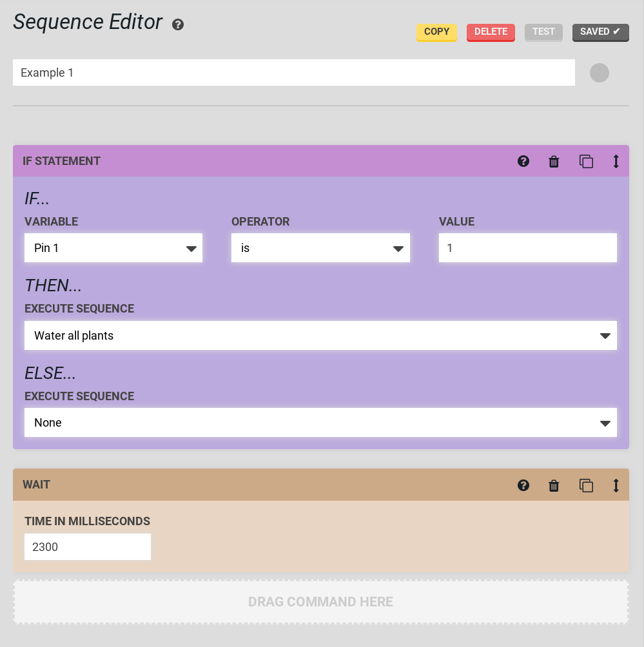Delete the WAIT step using its trash icon
Screen dimensions: 644x647
click(x=553, y=485)
